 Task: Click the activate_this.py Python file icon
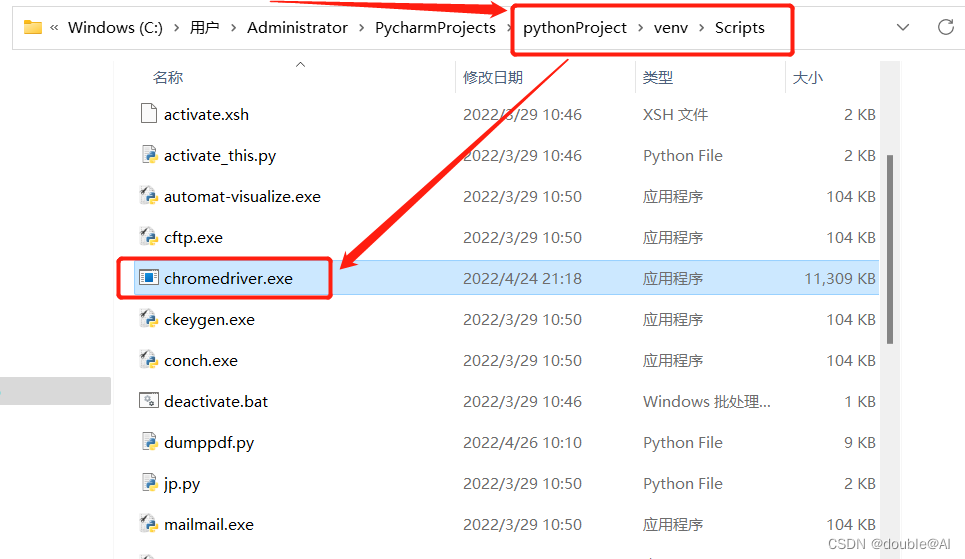[x=149, y=155]
